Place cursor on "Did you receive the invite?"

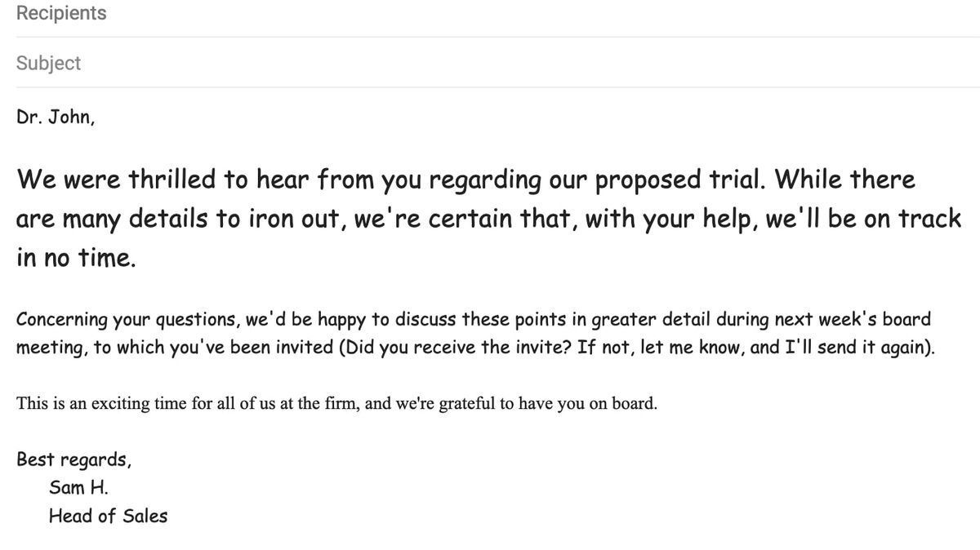(x=452, y=347)
